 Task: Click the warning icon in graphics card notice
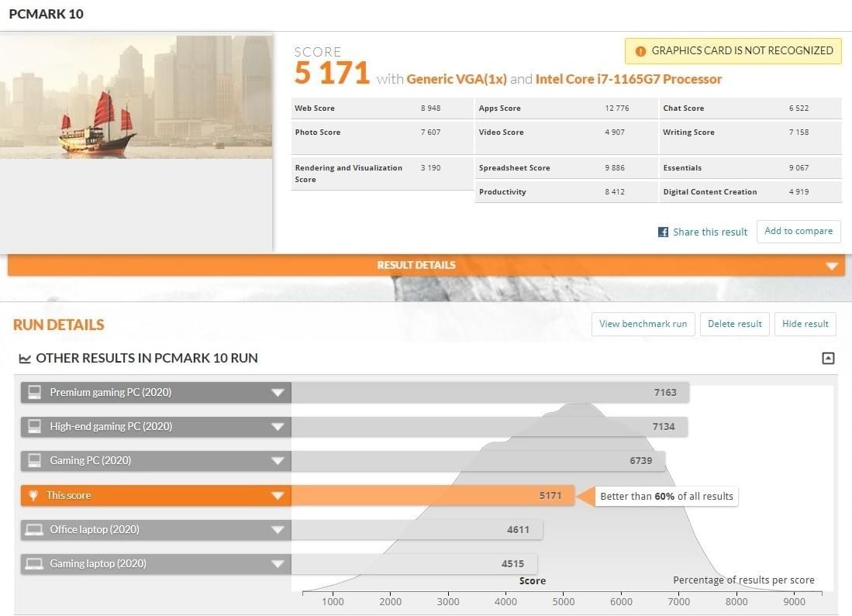pyautogui.click(x=640, y=51)
